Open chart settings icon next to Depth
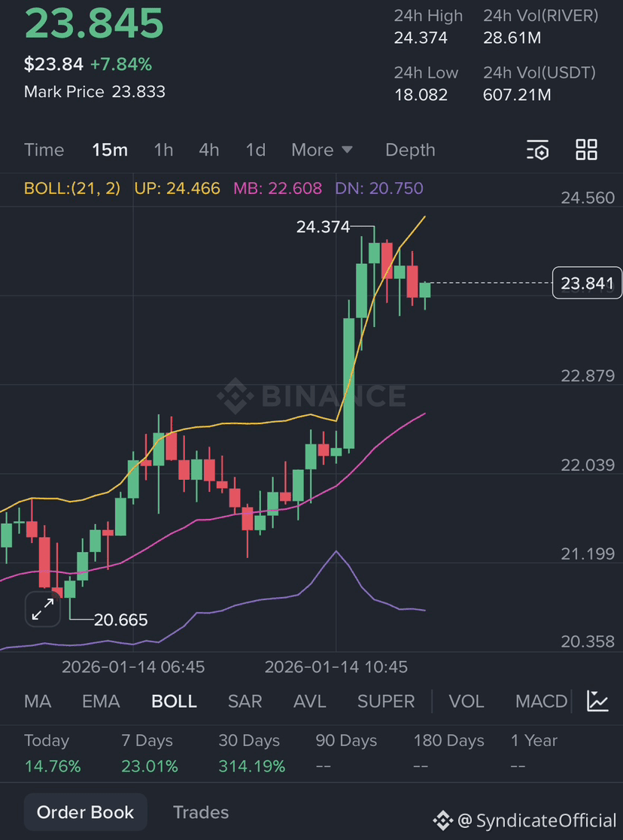Image resolution: width=623 pixels, height=840 pixels. point(537,150)
